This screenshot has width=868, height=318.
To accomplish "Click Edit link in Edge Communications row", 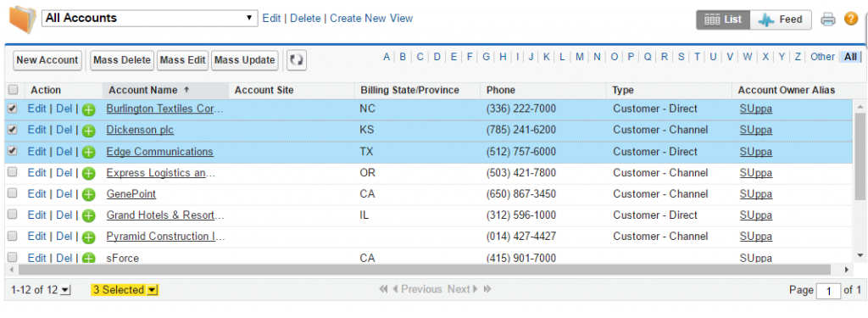I will (x=36, y=151).
